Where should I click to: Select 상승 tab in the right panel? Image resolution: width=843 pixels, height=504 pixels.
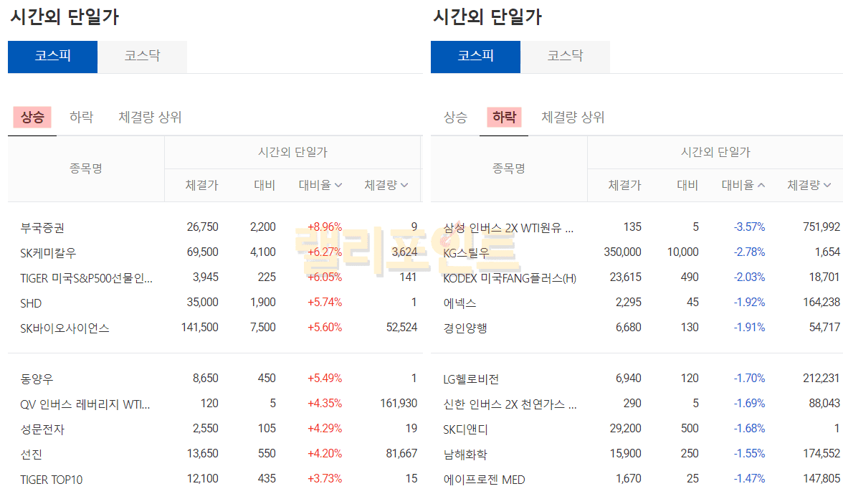(x=455, y=117)
